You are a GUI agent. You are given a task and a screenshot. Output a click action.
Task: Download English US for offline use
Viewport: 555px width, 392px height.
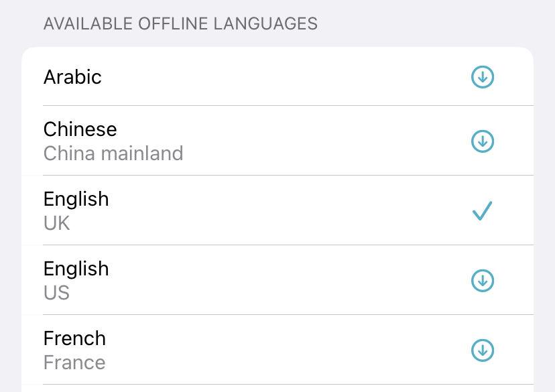[482, 280]
